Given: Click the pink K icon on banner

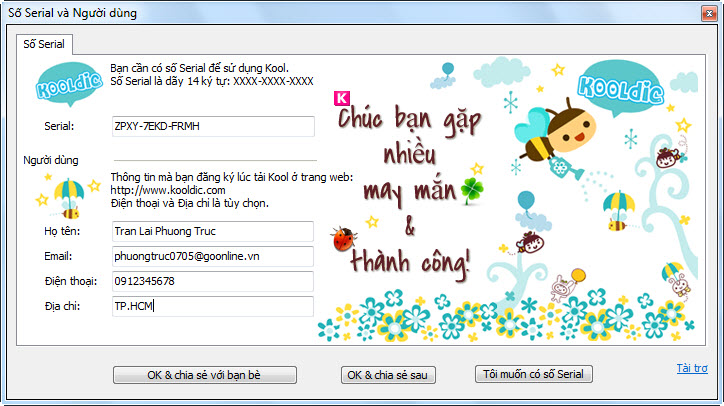Looking at the screenshot, I should pos(343,99).
